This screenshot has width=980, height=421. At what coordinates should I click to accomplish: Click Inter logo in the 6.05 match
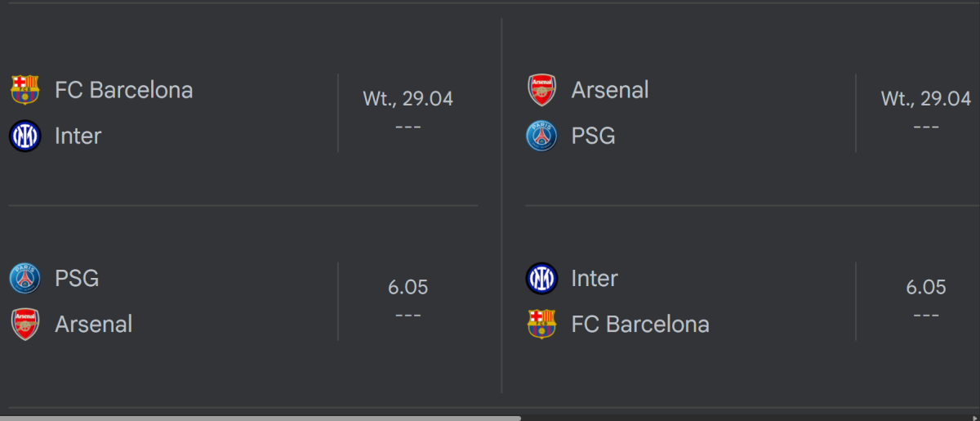click(541, 279)
